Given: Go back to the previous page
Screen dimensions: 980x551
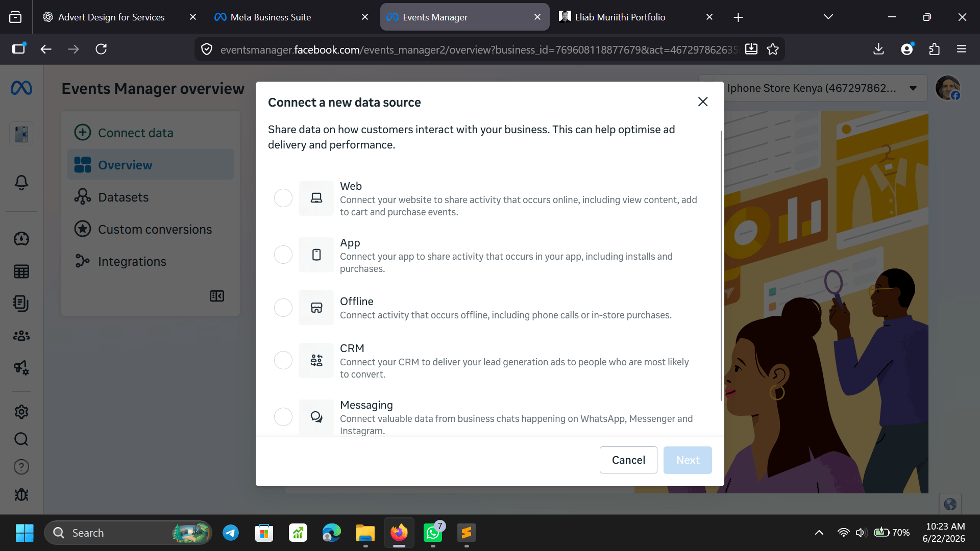Looking at the screenshot, I should coord(46,49).
